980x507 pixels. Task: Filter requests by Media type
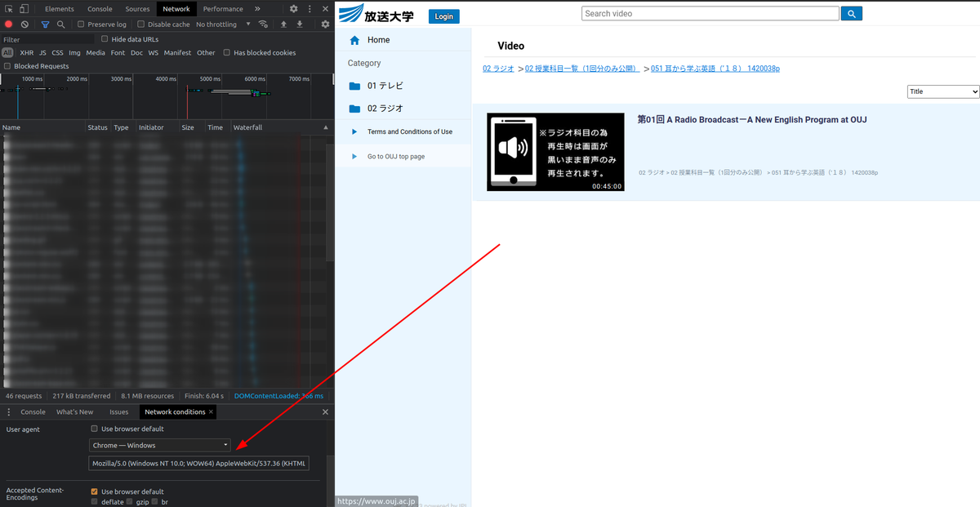96,53
